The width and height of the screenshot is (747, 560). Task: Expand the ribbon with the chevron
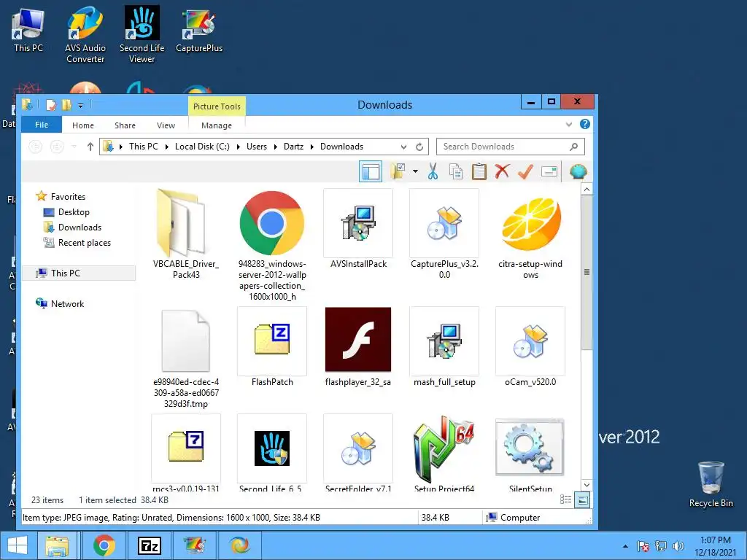click(x=569, y=124)
